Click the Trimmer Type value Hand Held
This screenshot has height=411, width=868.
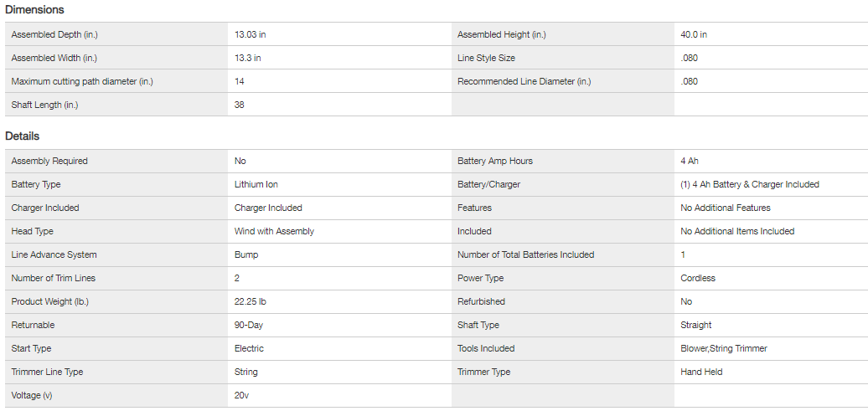click(701, 372)
